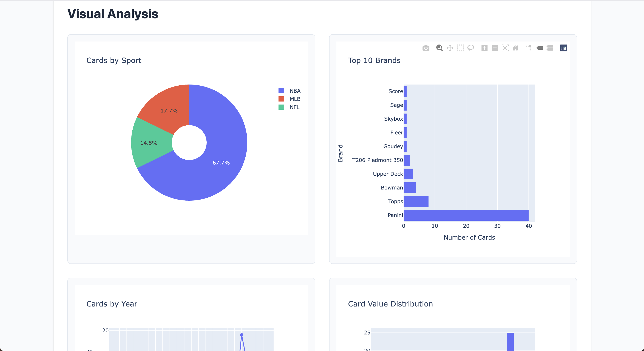Image resolution: width=644 pixels, height=351 pixels.
Task: Reset axes with the home icon
Action: pyautogui.click(x=516, y=48)
